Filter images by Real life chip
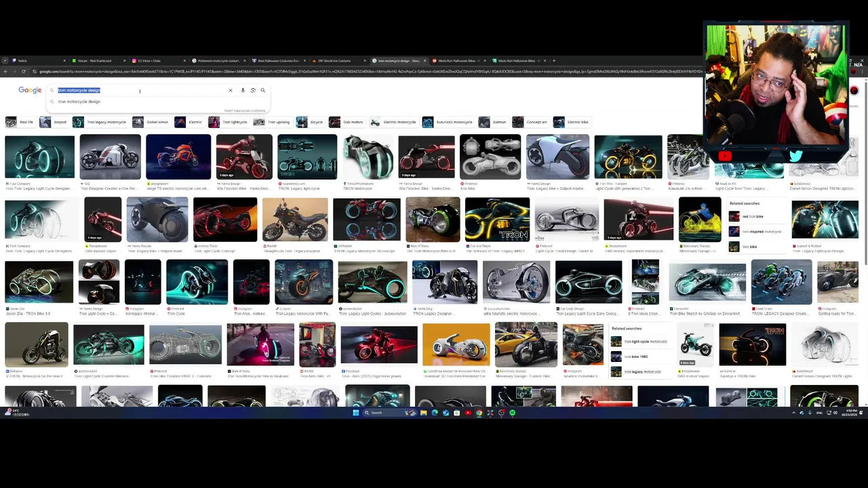The image size is (868, 488). click(20, 122)
